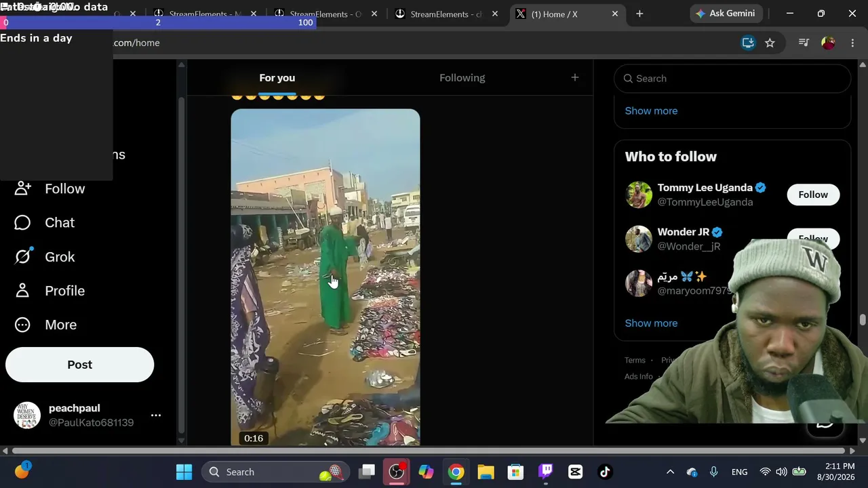The image size is (868, 488).
Task: Open OBS Studio from the taskbar
Action: pos(397,472)
